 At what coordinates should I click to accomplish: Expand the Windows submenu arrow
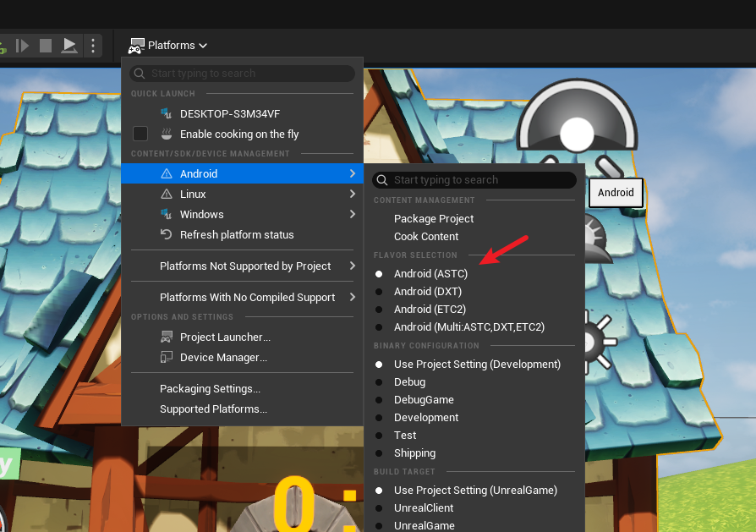coord(353,214)
